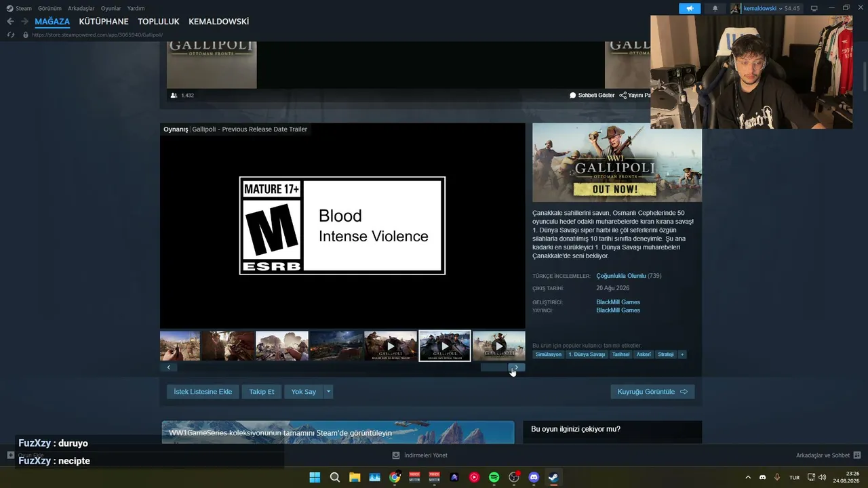
Task: Click the padlock icon beside the URL
Action: (x=26, y=35)
